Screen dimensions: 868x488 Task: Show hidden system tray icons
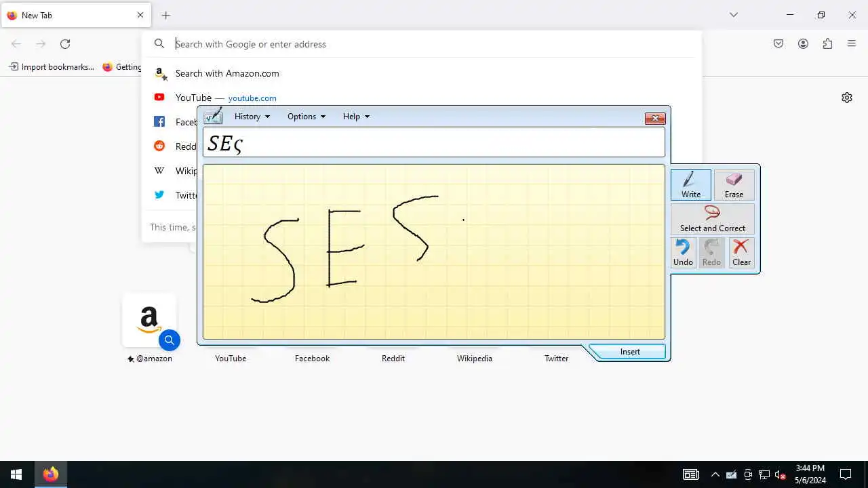715,474
